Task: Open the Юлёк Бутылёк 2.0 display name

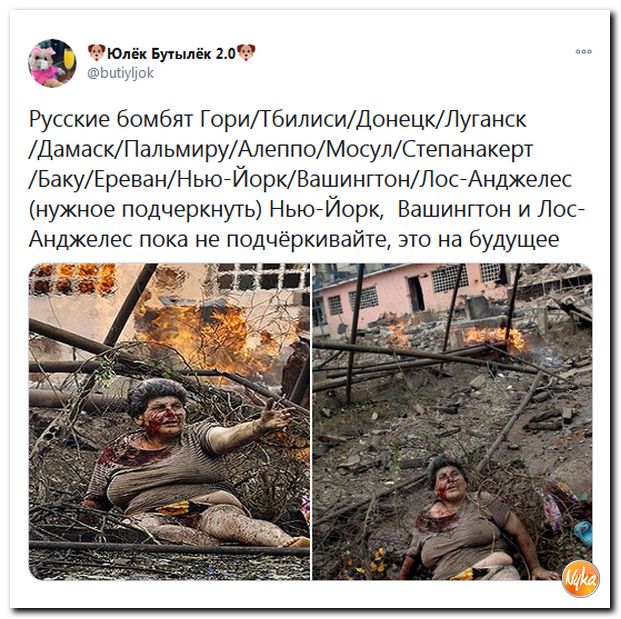Action: pyautogui.click(x=171, y=53)
